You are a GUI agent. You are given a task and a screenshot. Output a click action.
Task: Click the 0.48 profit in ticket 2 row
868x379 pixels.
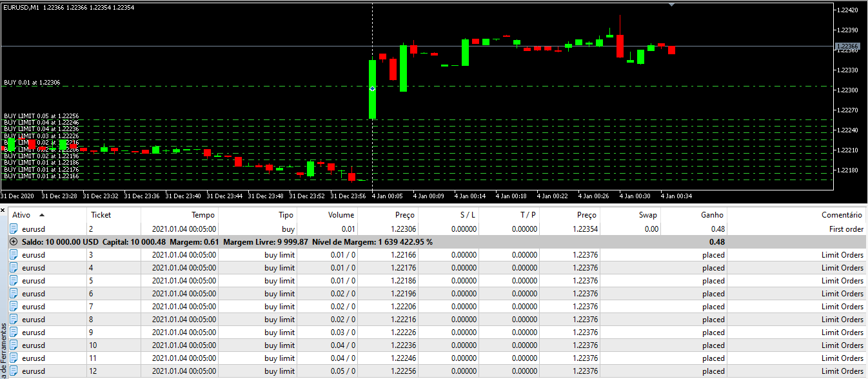[718, 229]
